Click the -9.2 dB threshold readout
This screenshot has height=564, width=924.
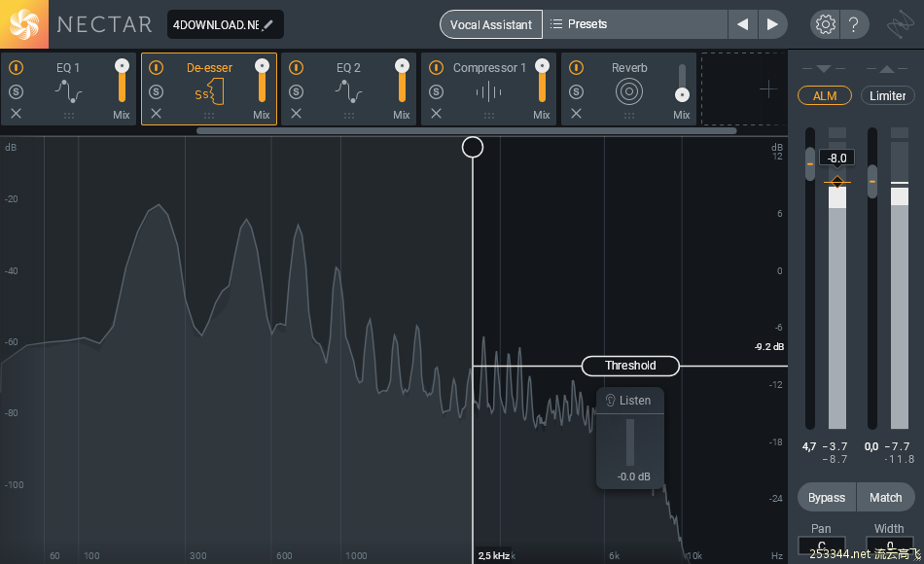click(769, 346)
